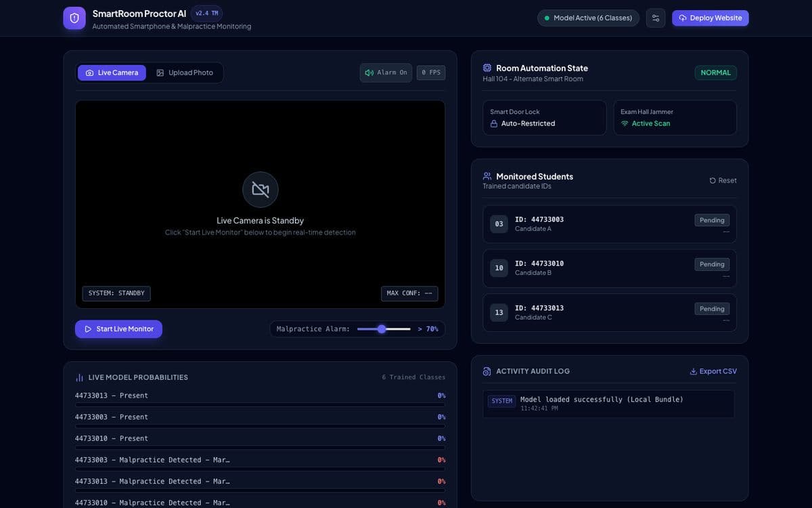
Task: Click the Activity Audit Log icon
Action: (487, 371)
